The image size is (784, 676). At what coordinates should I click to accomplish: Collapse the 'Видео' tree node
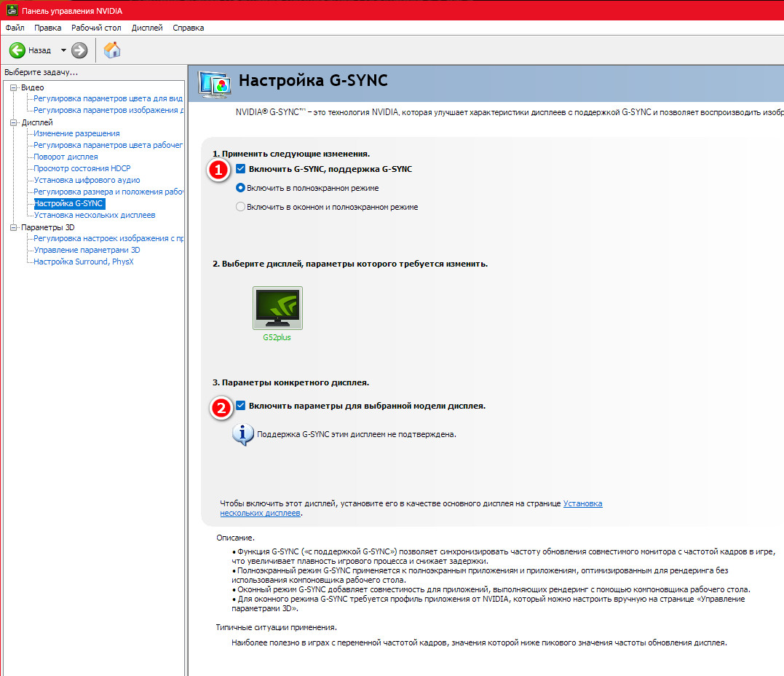[14, 87]
